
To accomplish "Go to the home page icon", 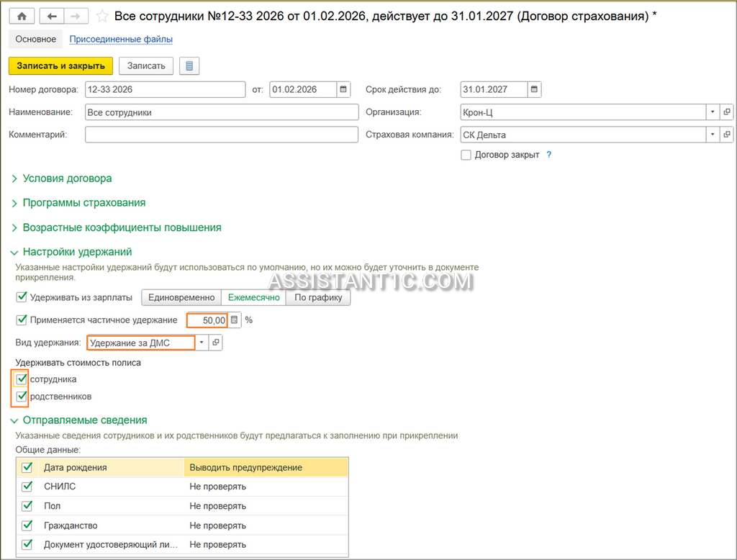I will tap(22, 17).
